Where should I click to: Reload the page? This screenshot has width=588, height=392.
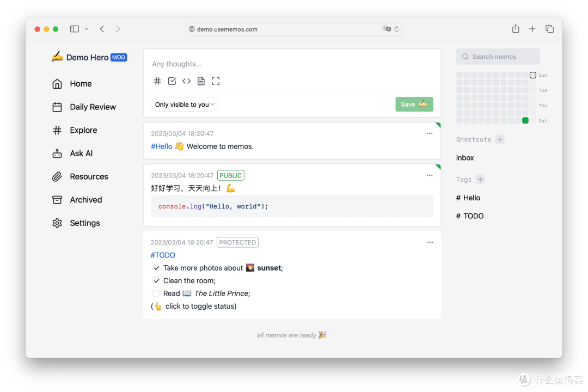click(397, 29)
